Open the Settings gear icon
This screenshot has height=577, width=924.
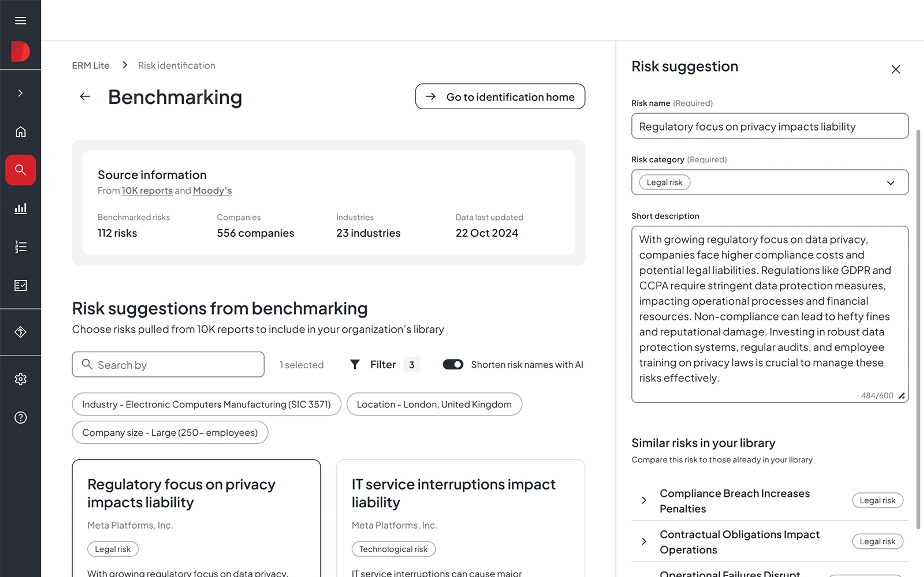[20, 379]
